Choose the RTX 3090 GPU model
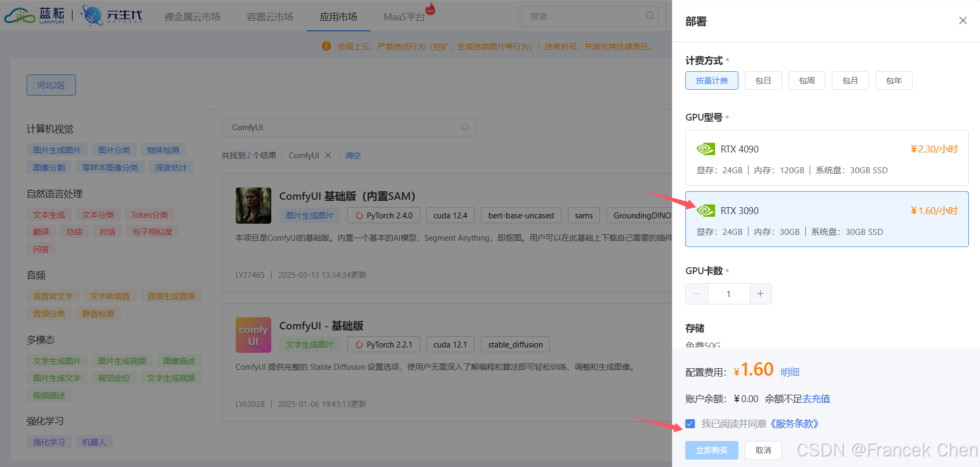This screenshot has width=980, height=467. pyautogui.click(x=827, y=219)
